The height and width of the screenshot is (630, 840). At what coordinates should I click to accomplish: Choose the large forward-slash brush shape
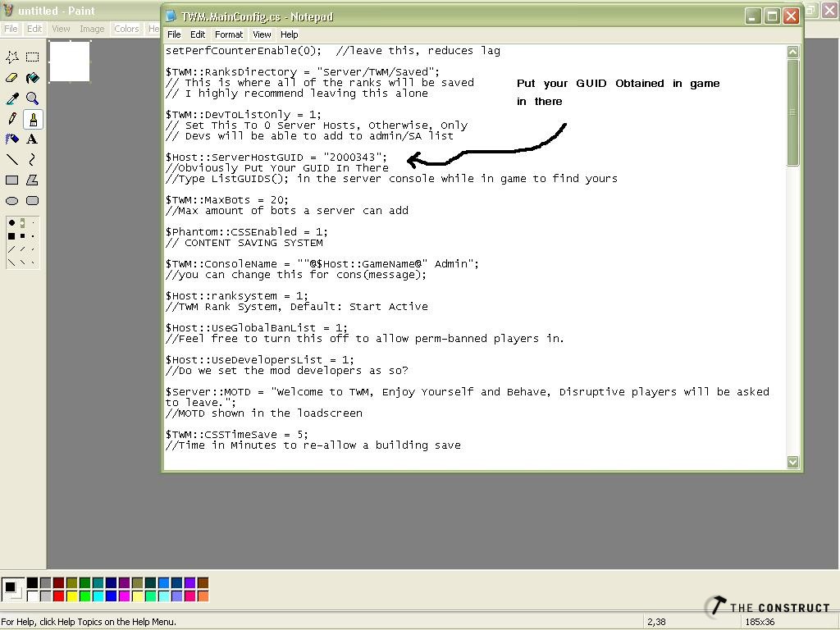point(11,249)
